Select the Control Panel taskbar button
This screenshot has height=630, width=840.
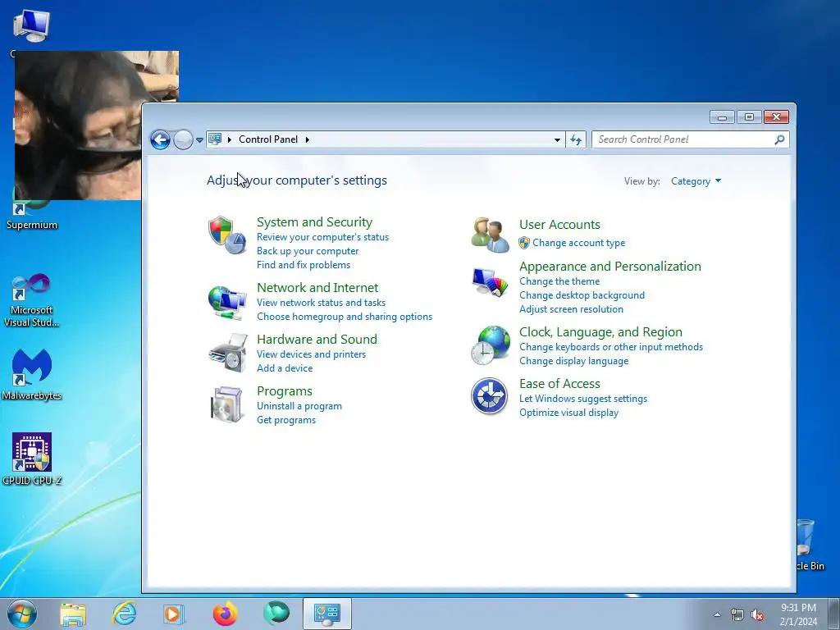point(326,614)
